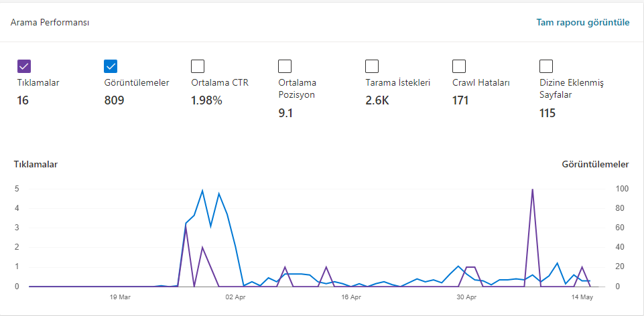The height and width of the screenshot is (316, 644).
Task: Uncheck the Görüntülemeler checkbox
Action: coord(111,66)
